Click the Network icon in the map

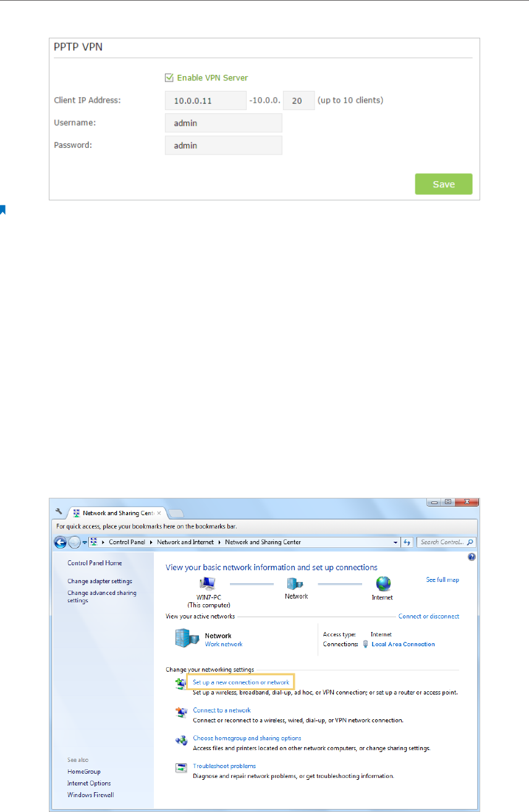295,583
